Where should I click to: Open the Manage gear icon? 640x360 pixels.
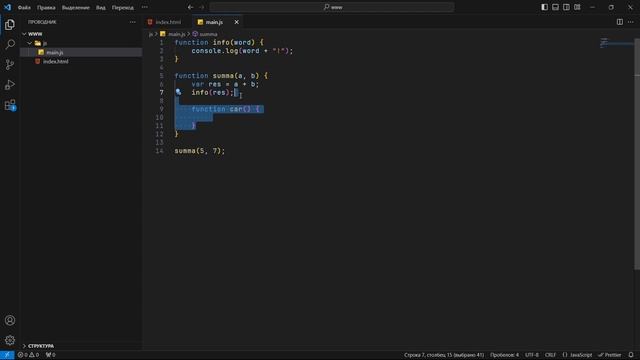coord(10,340)
